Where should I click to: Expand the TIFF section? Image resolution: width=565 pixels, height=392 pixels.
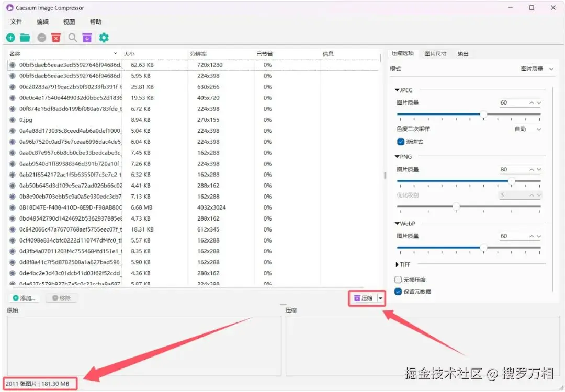397,264
